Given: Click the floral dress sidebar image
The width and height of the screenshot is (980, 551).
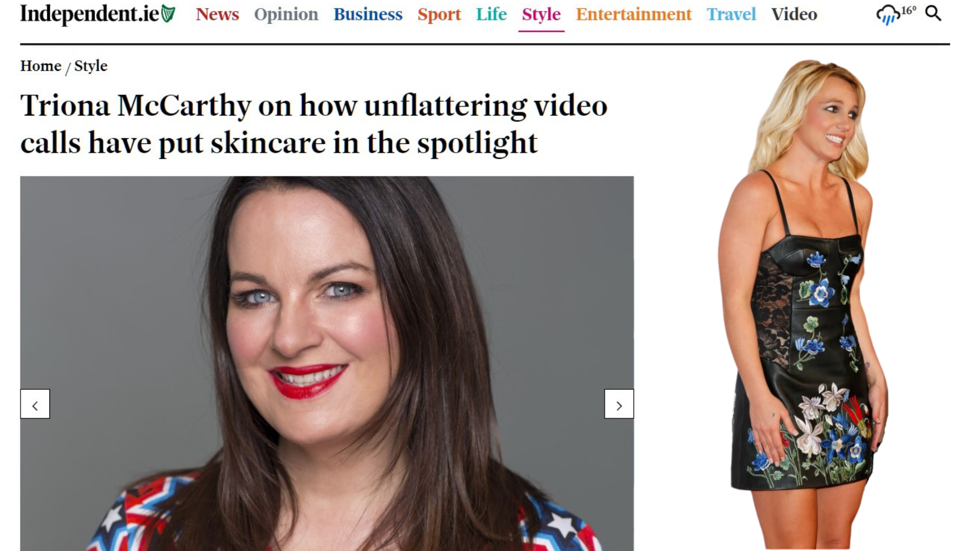Looking at the screenshot, I should coord(804,304).
